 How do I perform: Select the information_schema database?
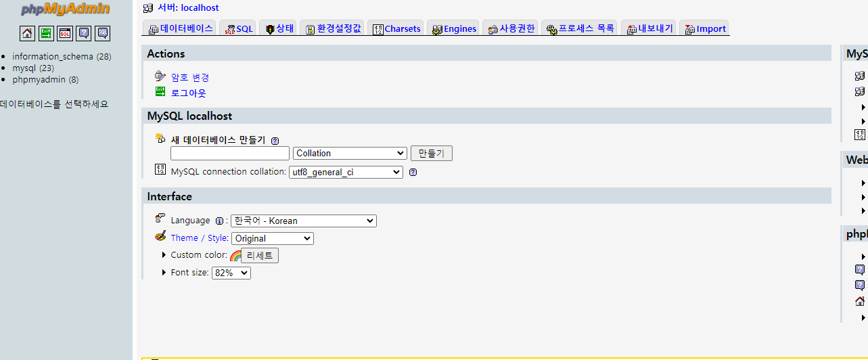point(53,56)
